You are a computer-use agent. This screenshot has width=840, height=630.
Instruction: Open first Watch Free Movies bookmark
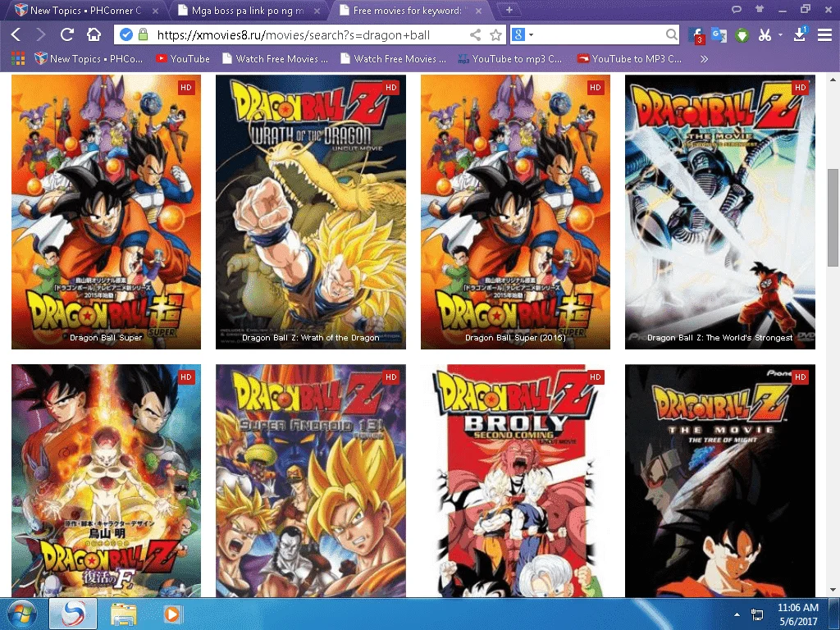pyautogui.click(x=276, y=58)
